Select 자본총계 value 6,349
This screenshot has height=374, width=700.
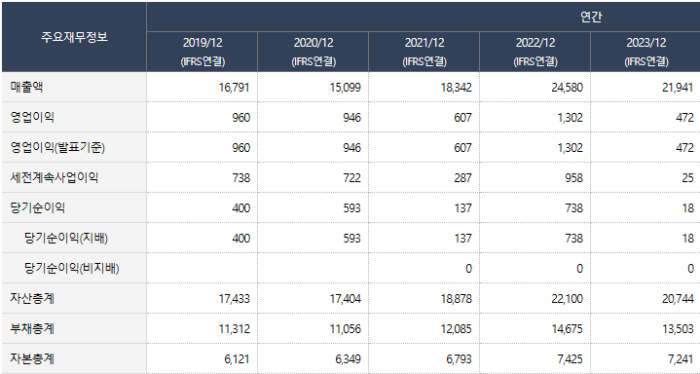(x=348, y=359)
